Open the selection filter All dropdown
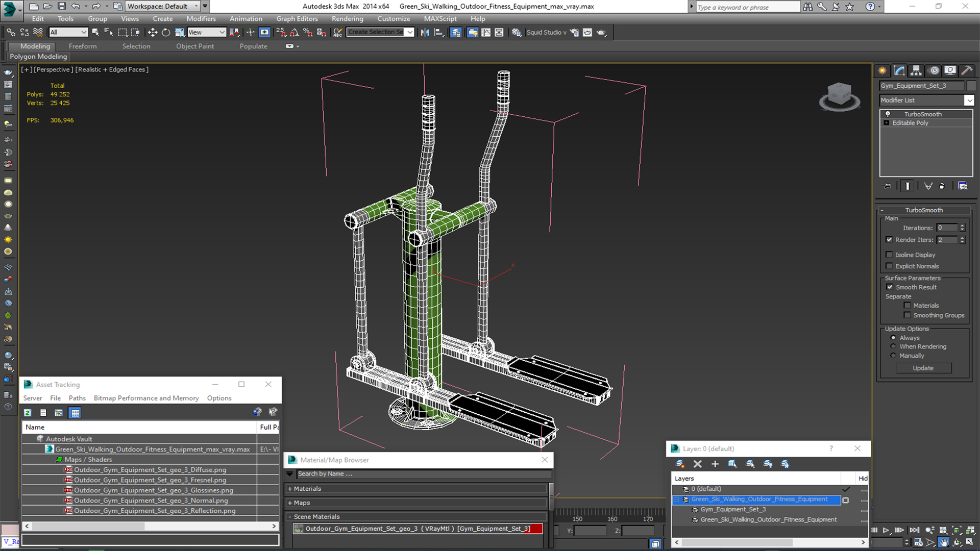The image size is (980, 551). coord(69,32)
